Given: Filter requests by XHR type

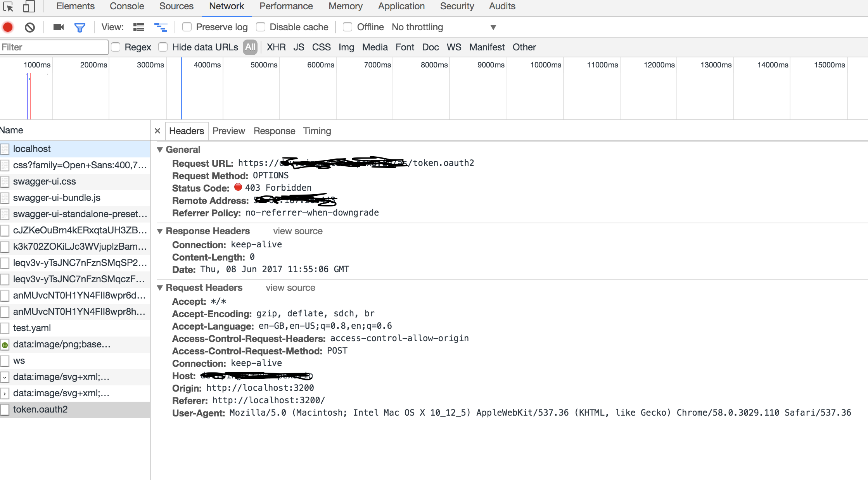Looking at the screenshot, I should (276, 47).
